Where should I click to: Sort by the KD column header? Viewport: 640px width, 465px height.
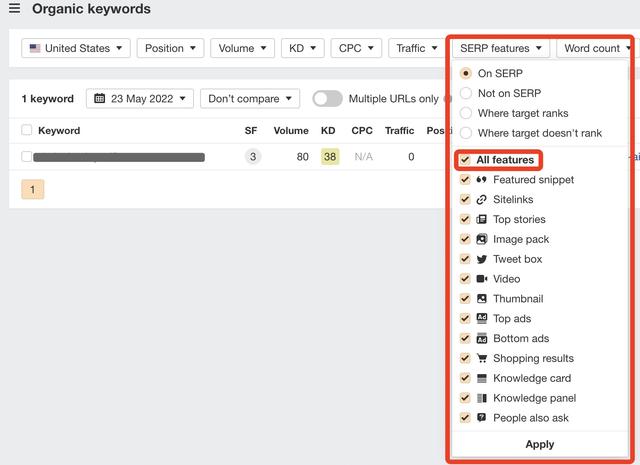pyautogui.click(x=328, y=131)
